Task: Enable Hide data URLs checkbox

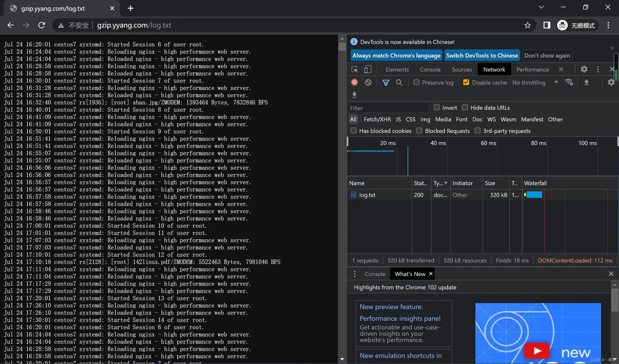Action: pos(465,107)
